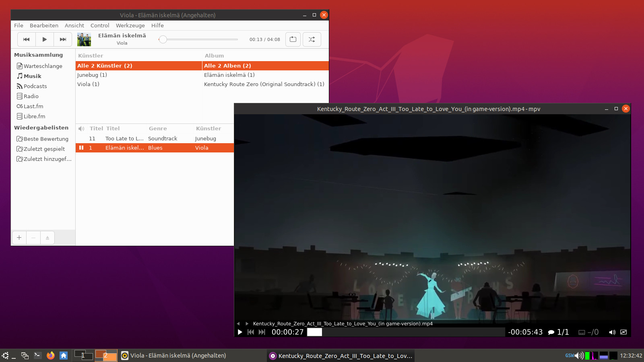644x362 pixels.
Task: Open the Control menu
Action: pos(100,25)
